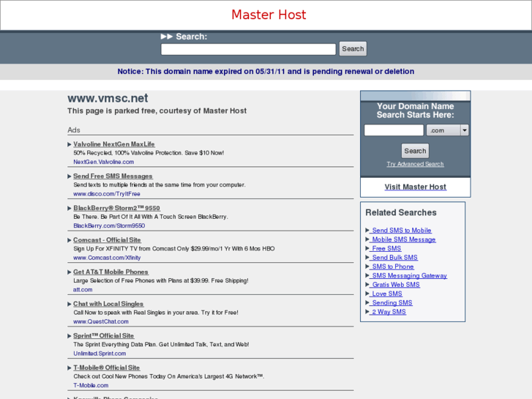Open the Valvoline NextGen MaxLife ad
Viewport: 532px width, 399px height.
114,144
